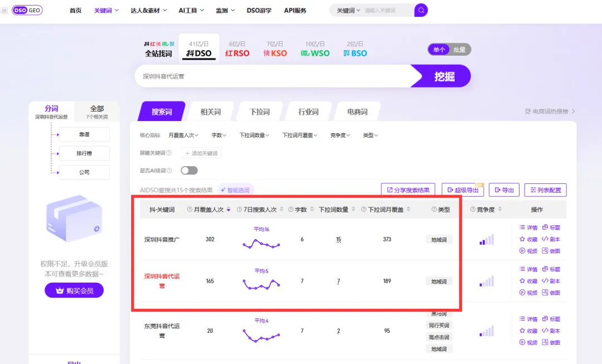Click the 做图 image icon in first row

(x=545, y=250)
